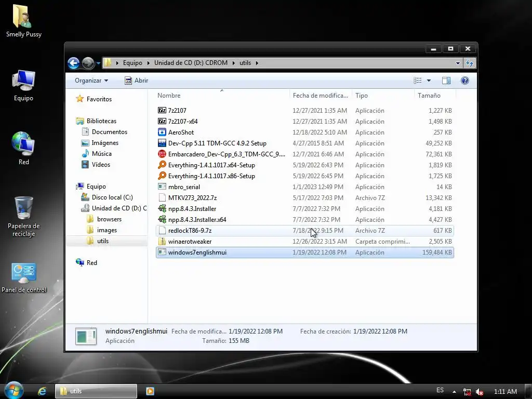Open the ES language indicator
Image resolution: width=532 pixels, height=399 pixels.
(440, 390)
